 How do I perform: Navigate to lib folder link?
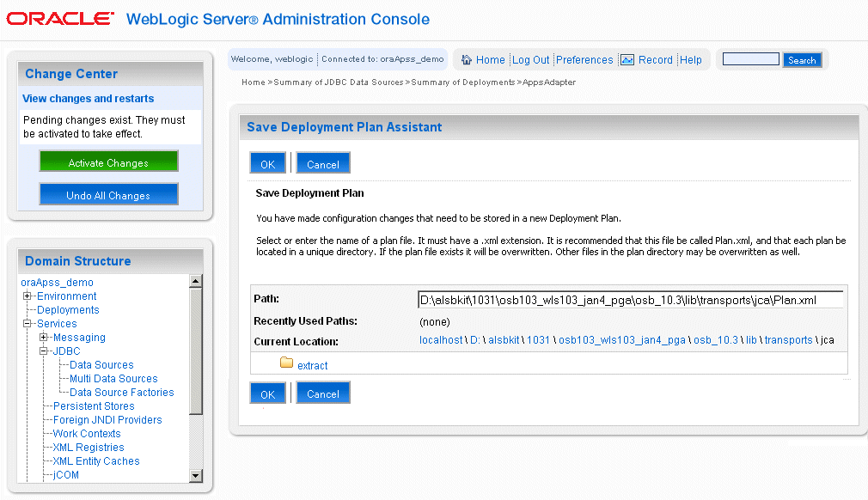click(x=751, y=340)
